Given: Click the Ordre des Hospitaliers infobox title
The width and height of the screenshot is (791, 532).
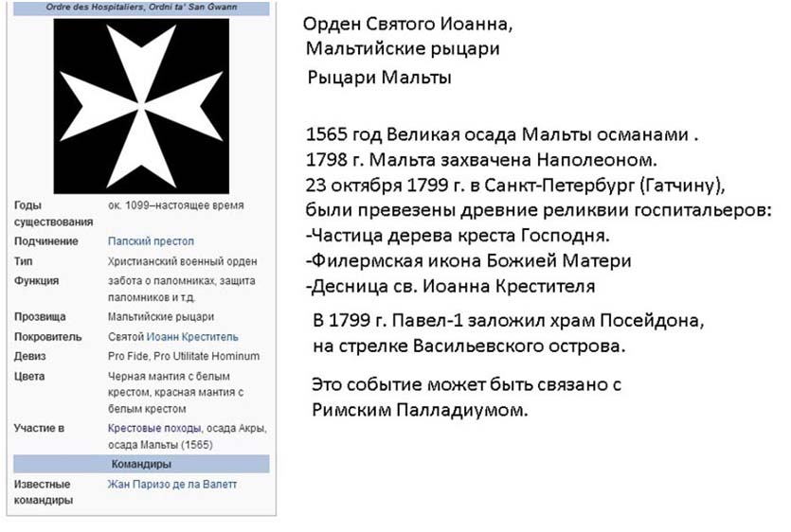Looking at the screenshot, I should [141, 8].
